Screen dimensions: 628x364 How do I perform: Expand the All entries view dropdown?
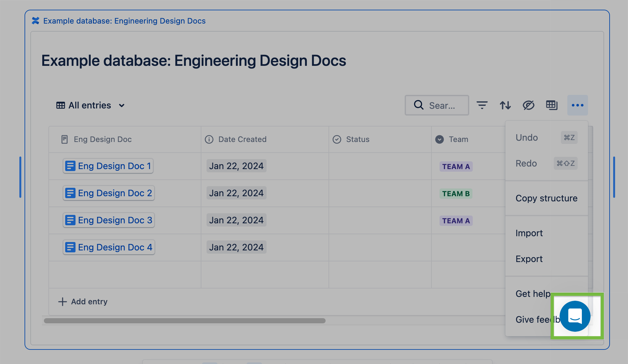[90, 106]
